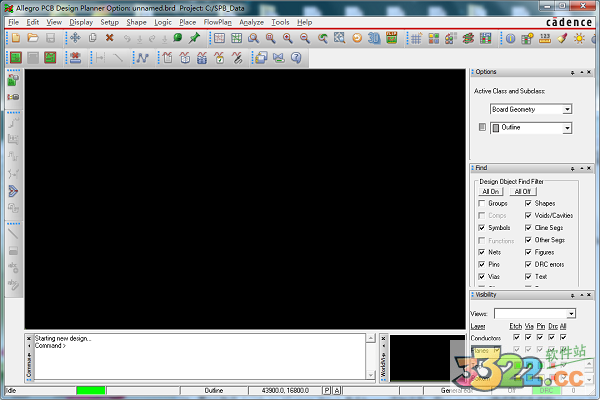
Task: Open the Setup menu
Action: pos(109,22)
